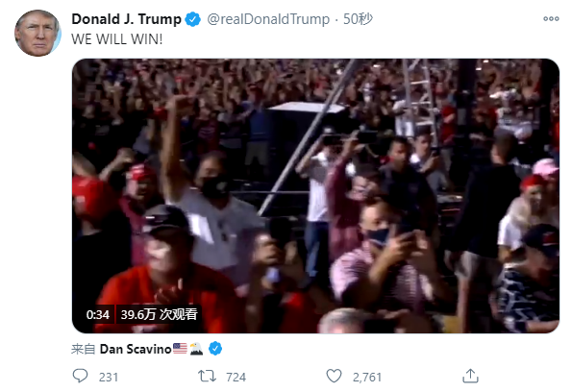571x392 pixels.
Task: Click the profile avatar picture
Action: click(x=37, y=33)
